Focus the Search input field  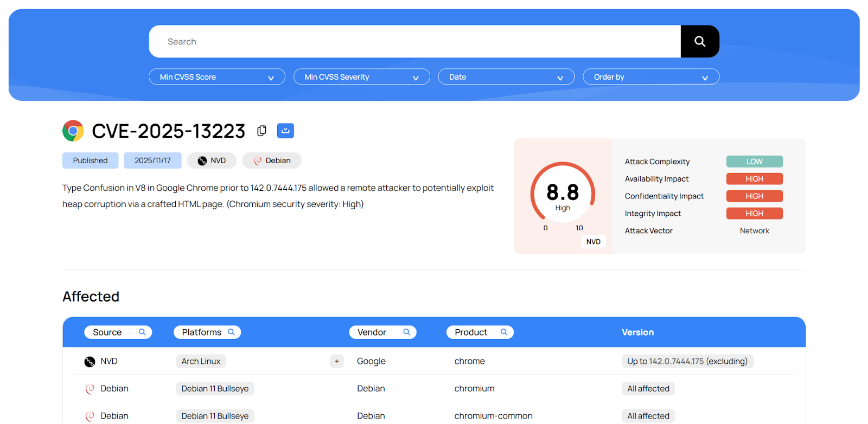(415, 41)
